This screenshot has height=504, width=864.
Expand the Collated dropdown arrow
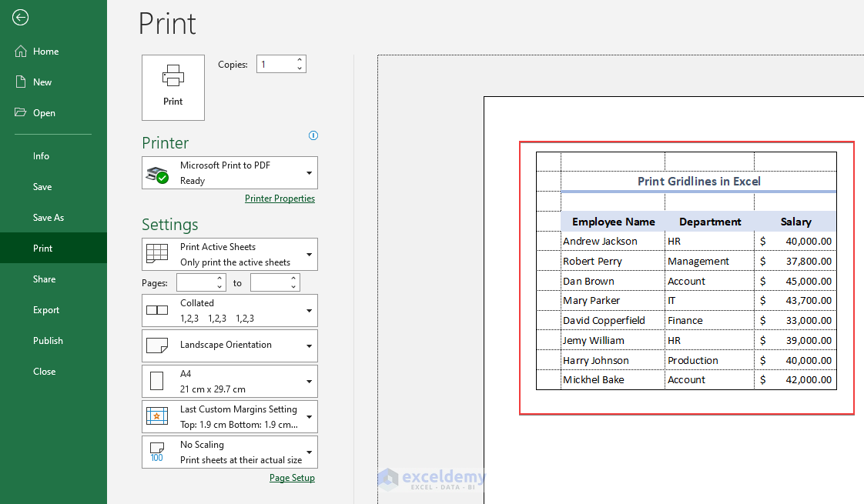pos(309,311)
